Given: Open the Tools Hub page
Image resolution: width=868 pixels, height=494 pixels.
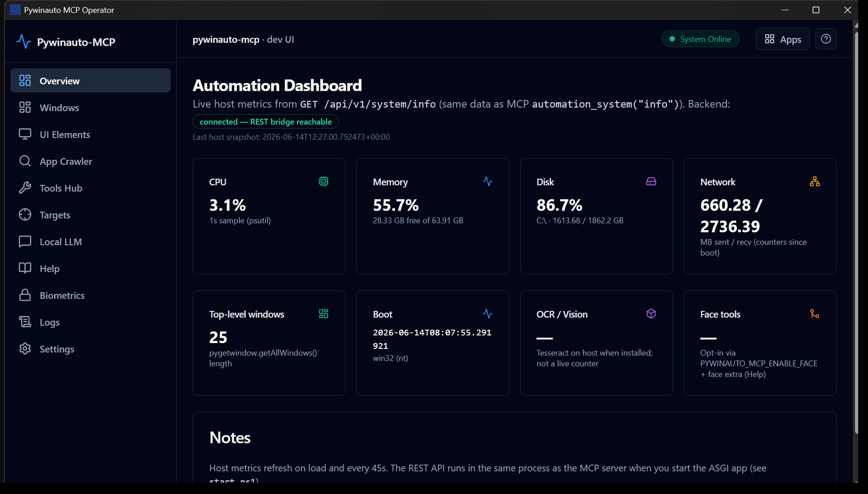Looking at the screenshot, I should tap(90, 188).
